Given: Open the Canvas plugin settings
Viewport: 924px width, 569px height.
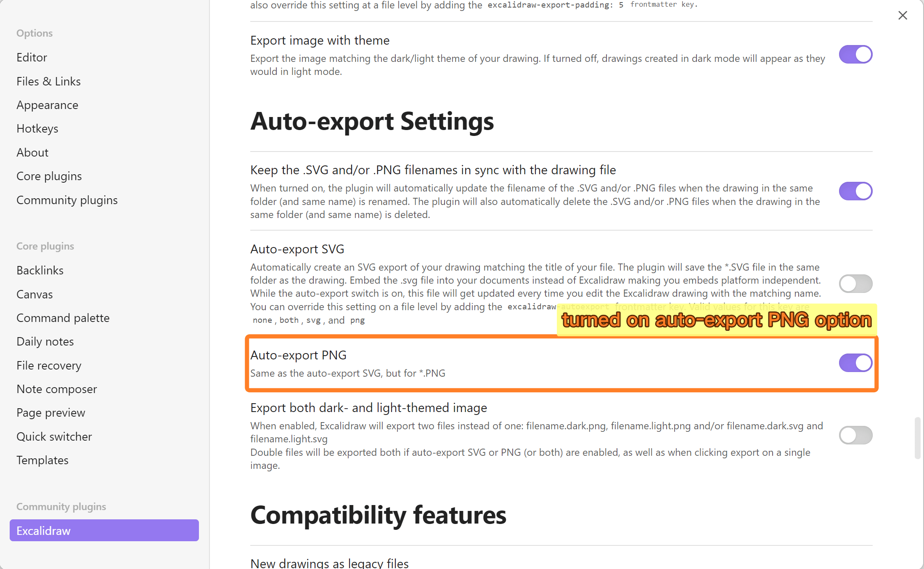Looking at the screenshot, I should (34, 294).
